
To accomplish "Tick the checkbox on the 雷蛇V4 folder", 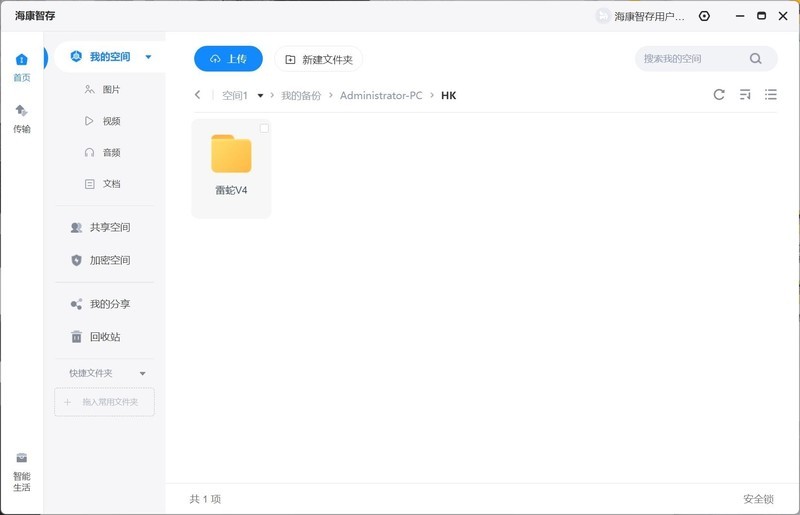I will coord(264,129).
